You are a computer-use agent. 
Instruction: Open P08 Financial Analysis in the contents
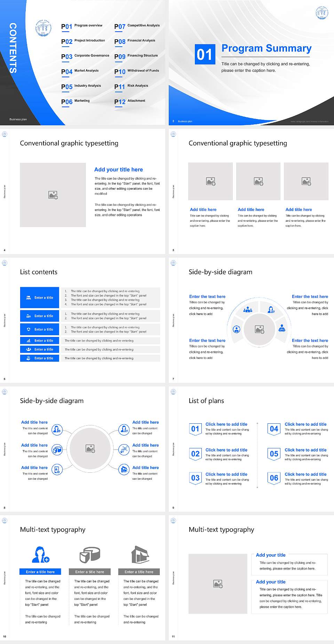click(x=135, y=41)
